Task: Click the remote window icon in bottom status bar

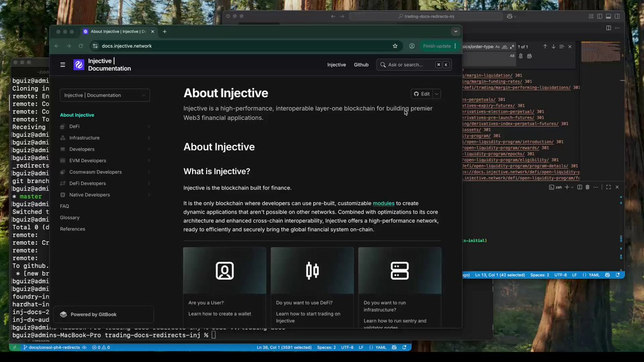Action: click(x=13, y=348)
